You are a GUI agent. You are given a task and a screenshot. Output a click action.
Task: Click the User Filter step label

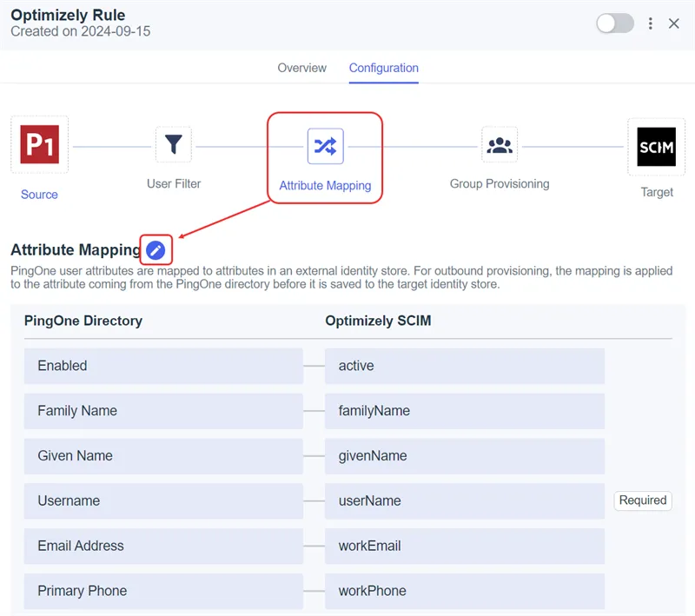pos(174,184)
